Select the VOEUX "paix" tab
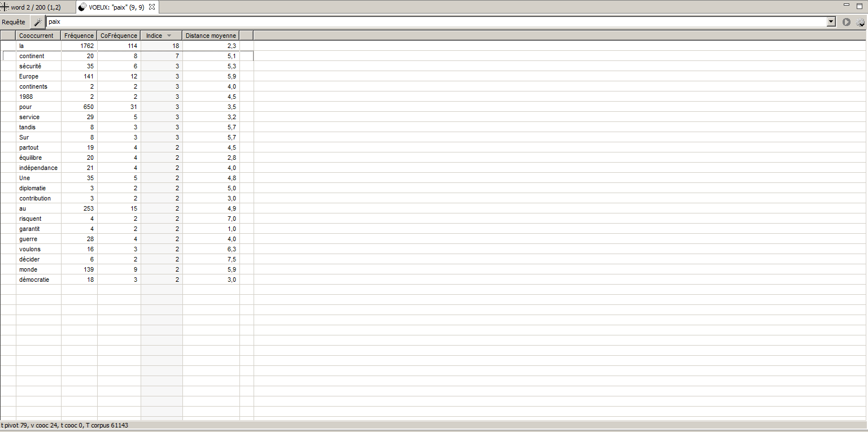This screenshot has height=432, width=868. 116,7
